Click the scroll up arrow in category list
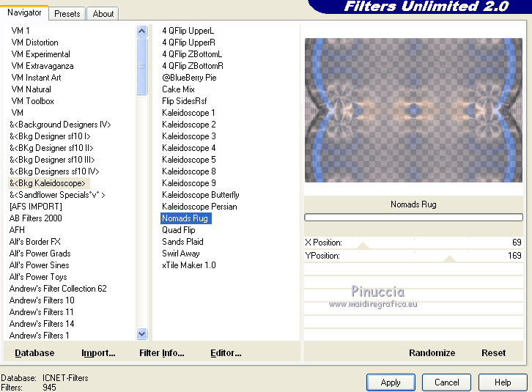Viewport: 532px width, 392px height. coord(142,32)
